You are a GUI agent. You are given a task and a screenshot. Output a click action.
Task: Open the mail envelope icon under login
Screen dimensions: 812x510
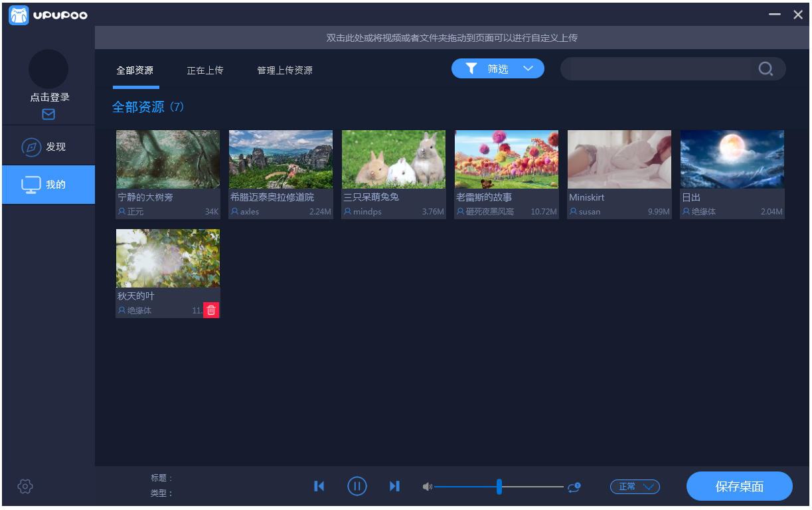tap(48, 114)
